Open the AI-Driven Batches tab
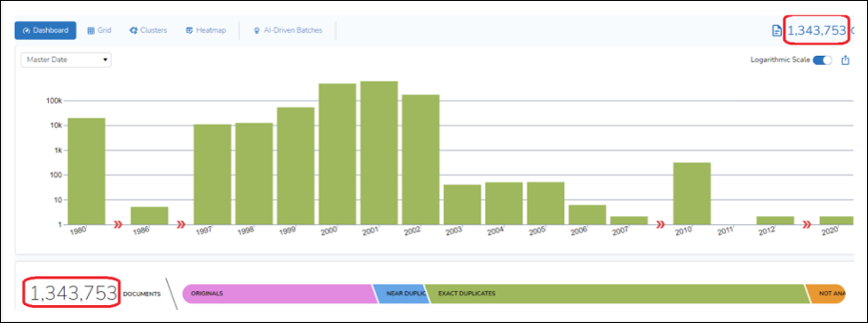 pyautogui.click(x=288, y=30)
